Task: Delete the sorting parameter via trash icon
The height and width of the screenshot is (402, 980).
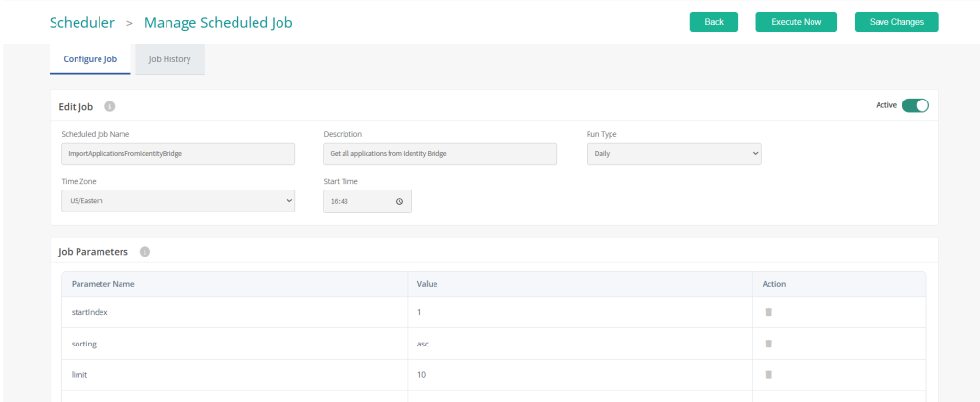Action: [x=768, y=344]
